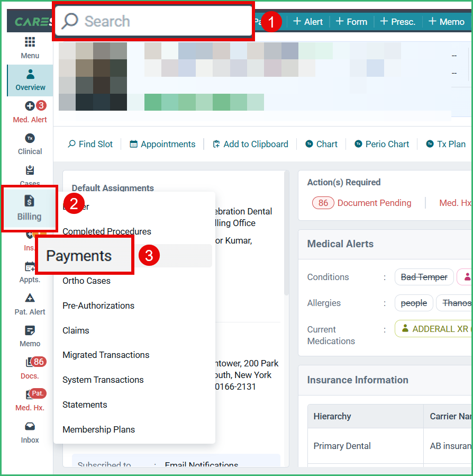
Task: Click inside the Search input field
Action: [153, 21]
